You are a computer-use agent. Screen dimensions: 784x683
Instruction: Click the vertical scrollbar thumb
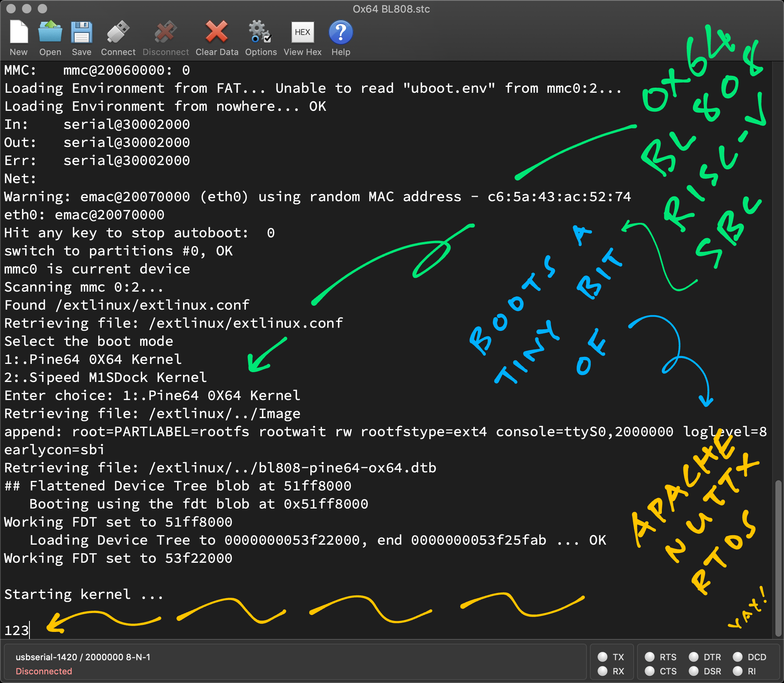778,558
